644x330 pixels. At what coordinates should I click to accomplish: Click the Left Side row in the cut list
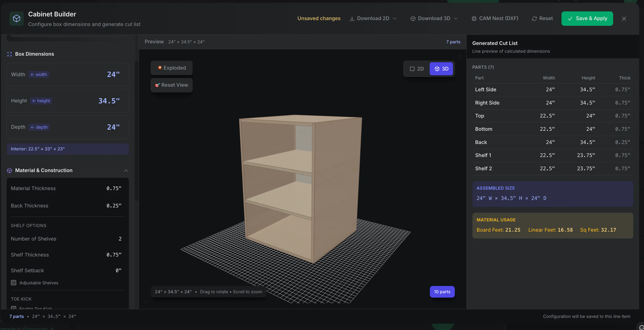(553, 90)
